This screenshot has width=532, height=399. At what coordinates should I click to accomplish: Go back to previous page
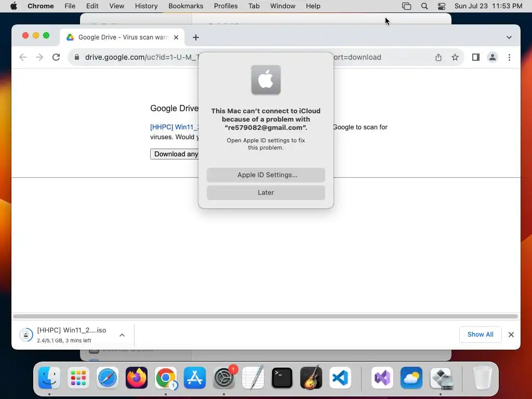[x=23, y=57]
